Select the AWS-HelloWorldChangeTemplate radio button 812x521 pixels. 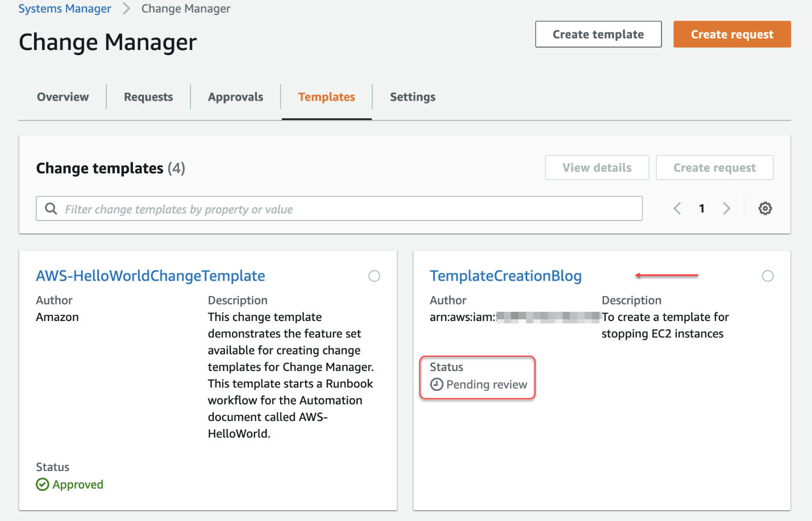[374, 276]
